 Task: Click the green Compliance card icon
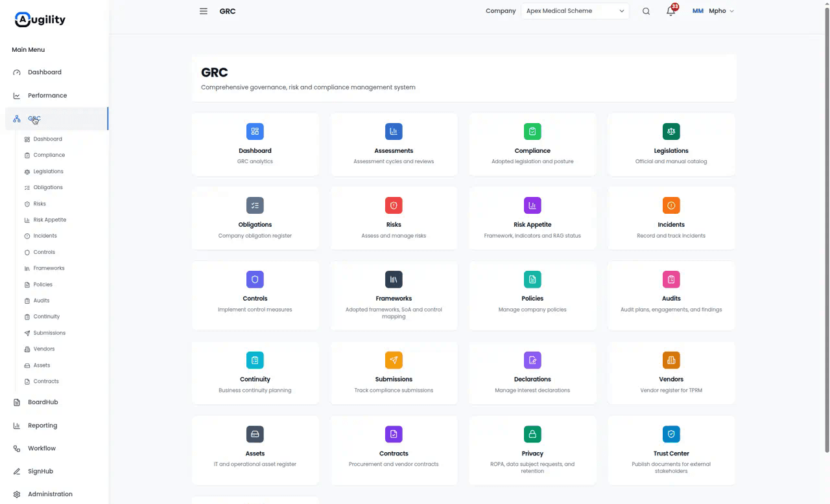click(x=532, y=132)
